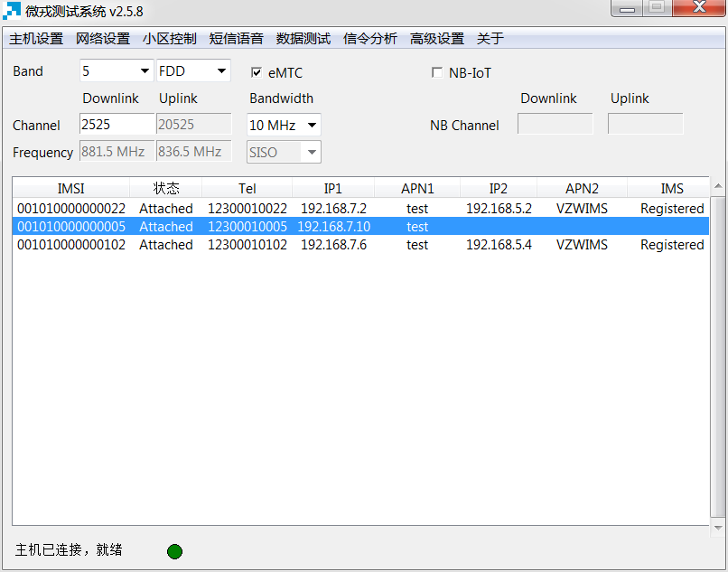Click Tel number 12300010022
This screenshot has height=572, width=728.
247,208
